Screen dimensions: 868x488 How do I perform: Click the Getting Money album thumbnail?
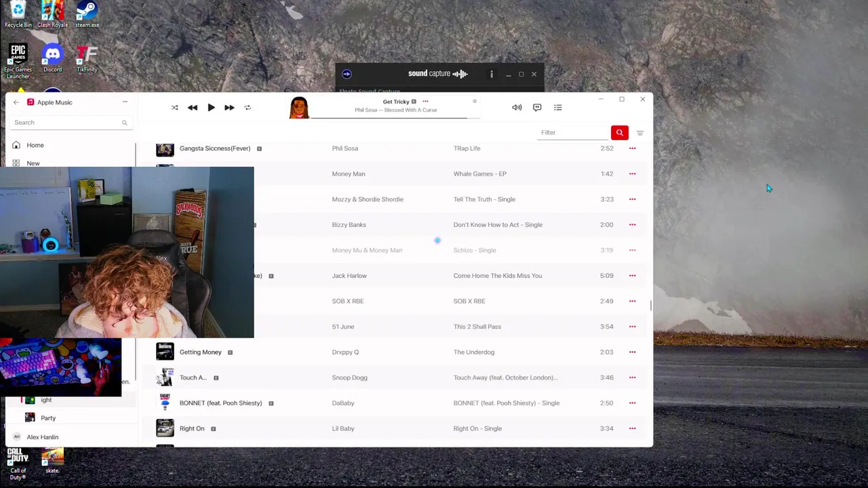165,352
